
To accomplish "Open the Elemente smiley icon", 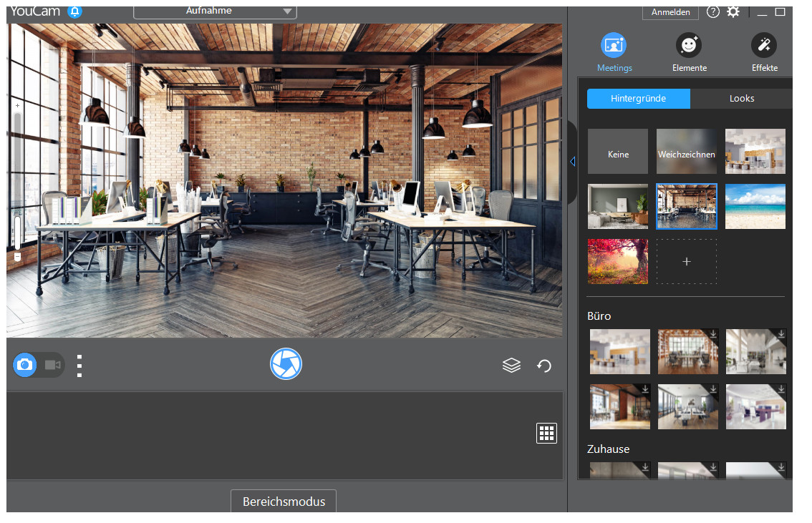I will (x=689, y=46).
